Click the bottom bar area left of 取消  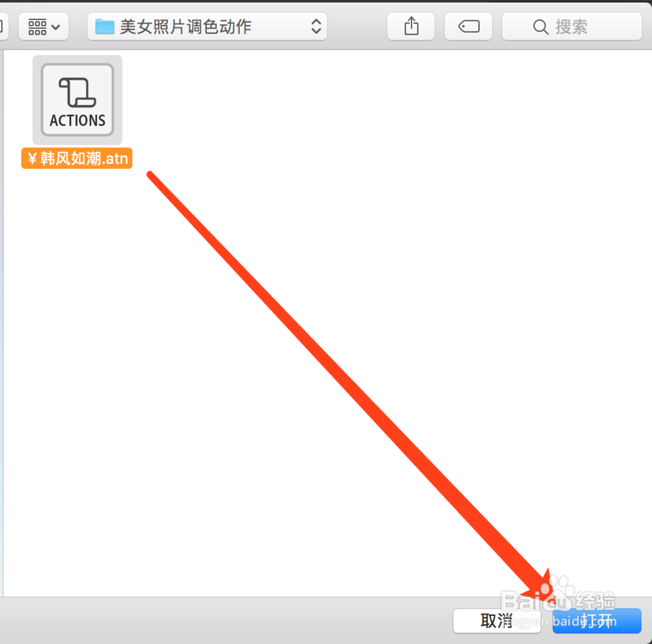224,621
